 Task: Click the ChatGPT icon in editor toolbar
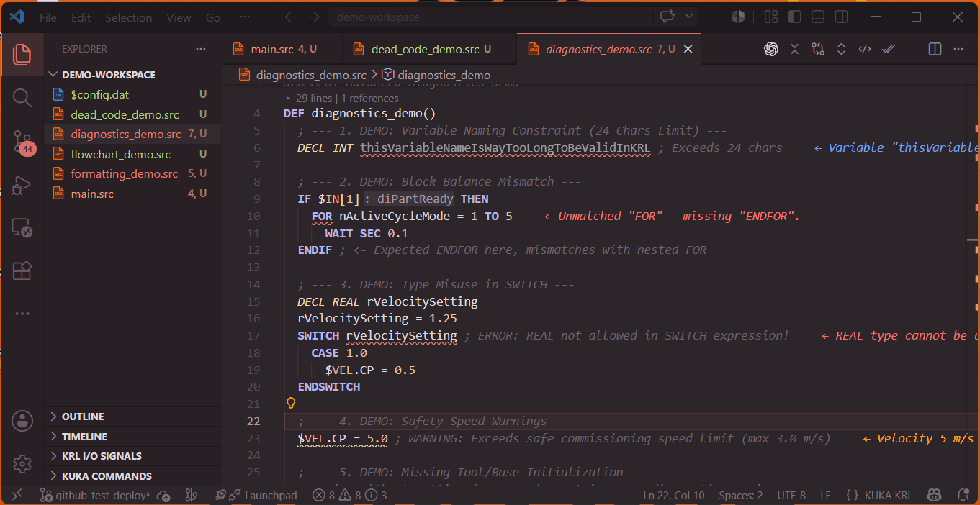click(x=771, y=49)
